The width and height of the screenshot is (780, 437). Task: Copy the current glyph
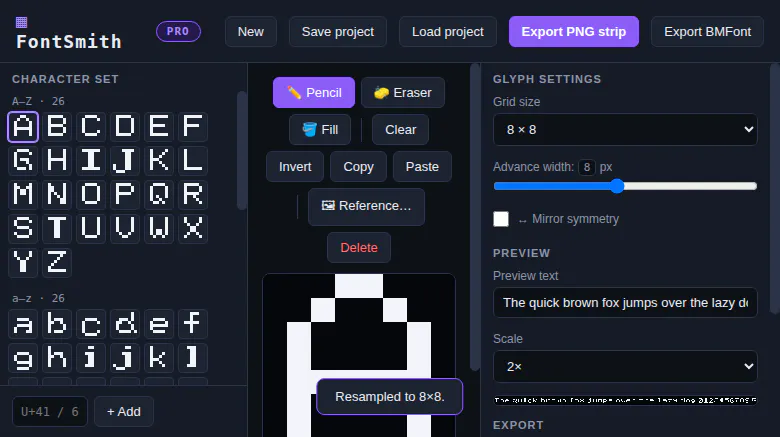pyautogui.click(x=358, y=167)
